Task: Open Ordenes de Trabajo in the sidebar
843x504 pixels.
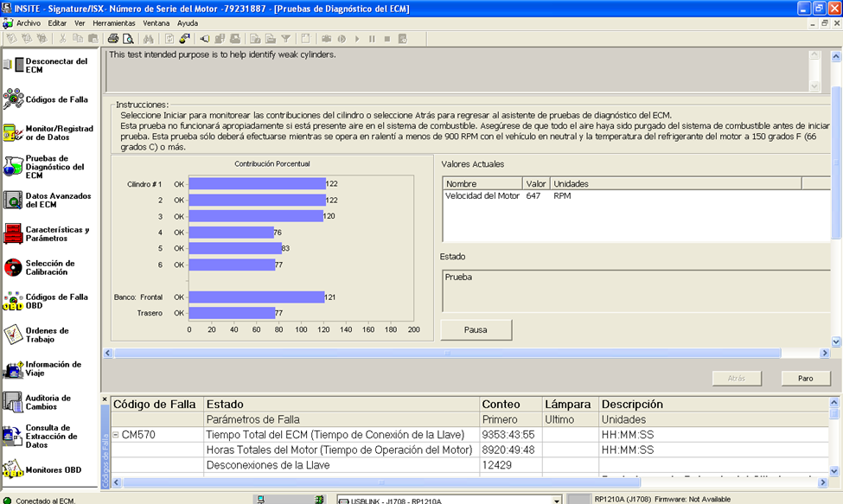Action: pos(14,335)
